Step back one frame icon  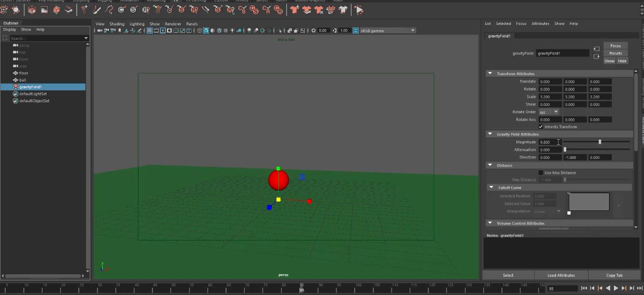point(592,288)
